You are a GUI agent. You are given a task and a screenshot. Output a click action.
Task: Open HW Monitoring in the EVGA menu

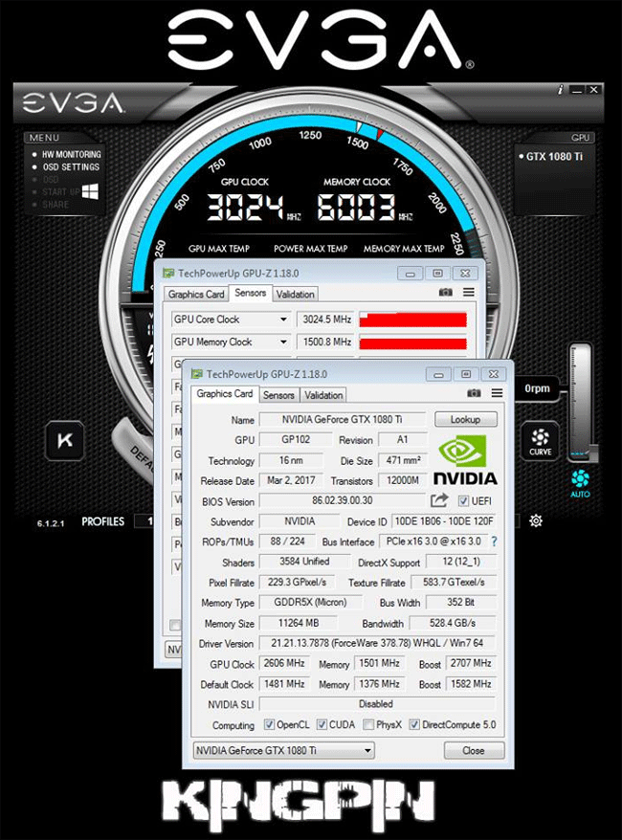click(x=71, y=154)
